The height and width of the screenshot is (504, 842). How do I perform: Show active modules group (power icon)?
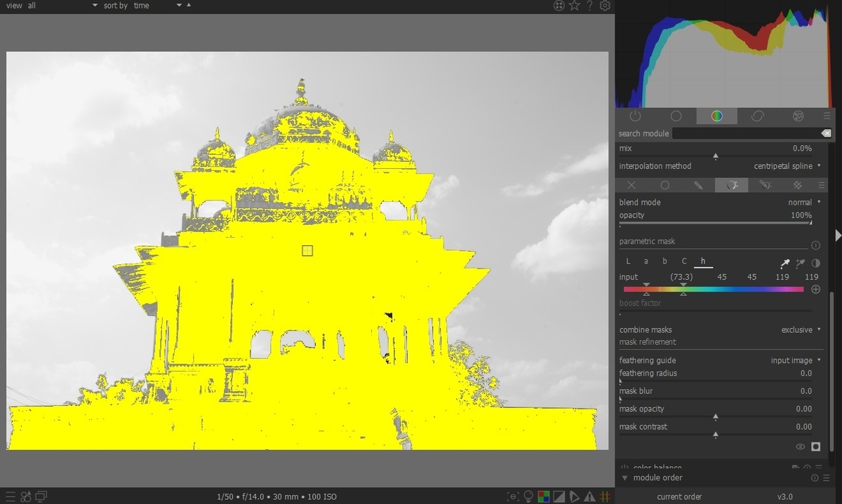[636, 116]
